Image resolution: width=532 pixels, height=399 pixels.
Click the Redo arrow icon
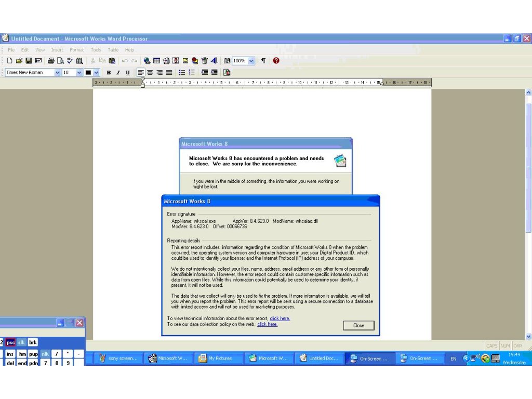[135, 61]
